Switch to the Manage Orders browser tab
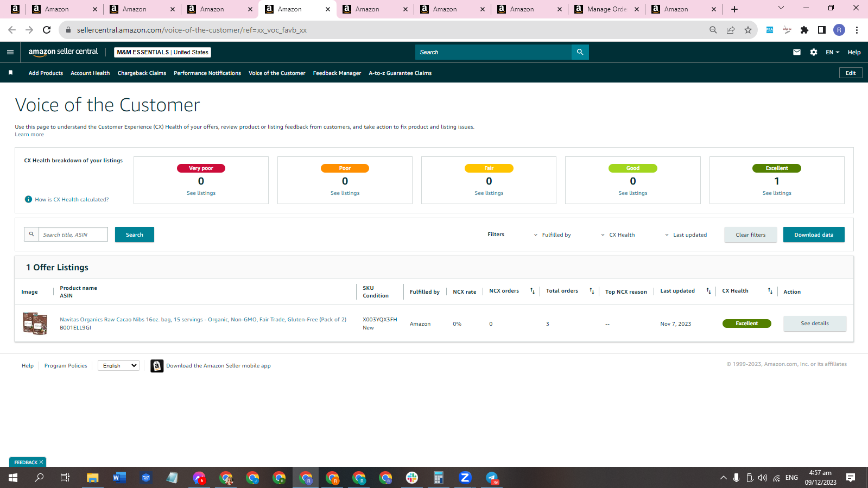The image size is (868, 488). tap(606, 9)
